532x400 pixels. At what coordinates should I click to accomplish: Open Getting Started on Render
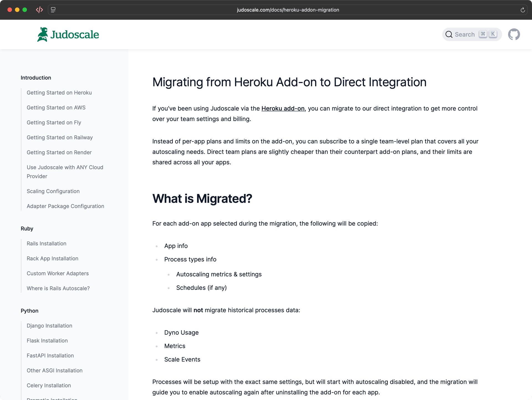[x=59, y=153]
